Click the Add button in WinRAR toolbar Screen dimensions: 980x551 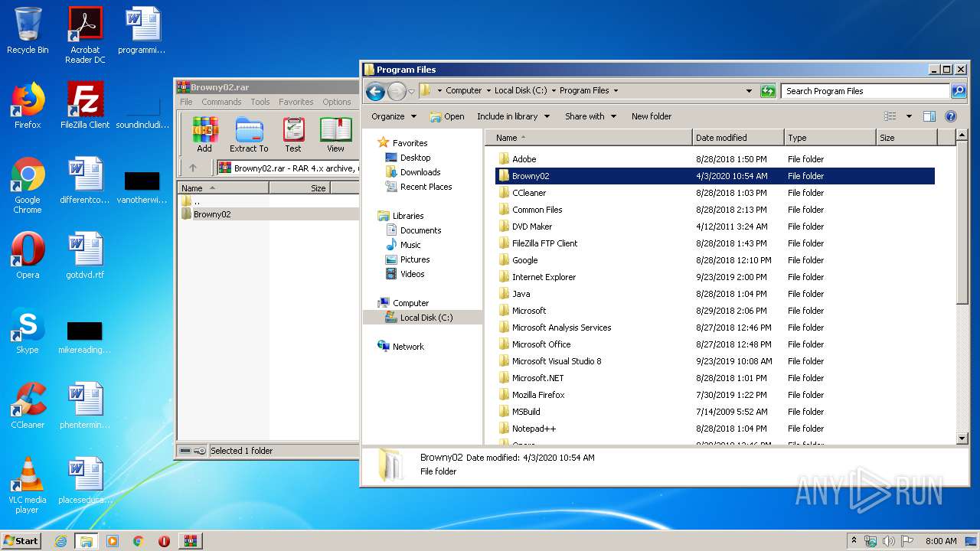(204, 135)
